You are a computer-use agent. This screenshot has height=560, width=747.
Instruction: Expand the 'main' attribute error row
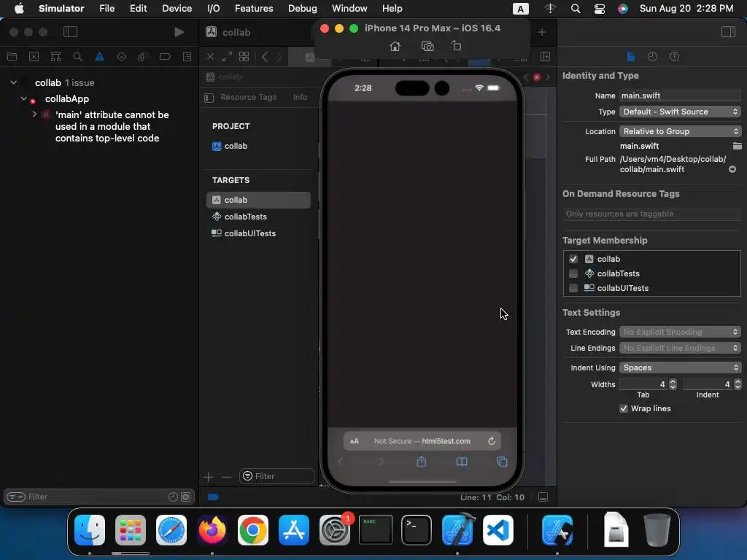click(34, 114)
